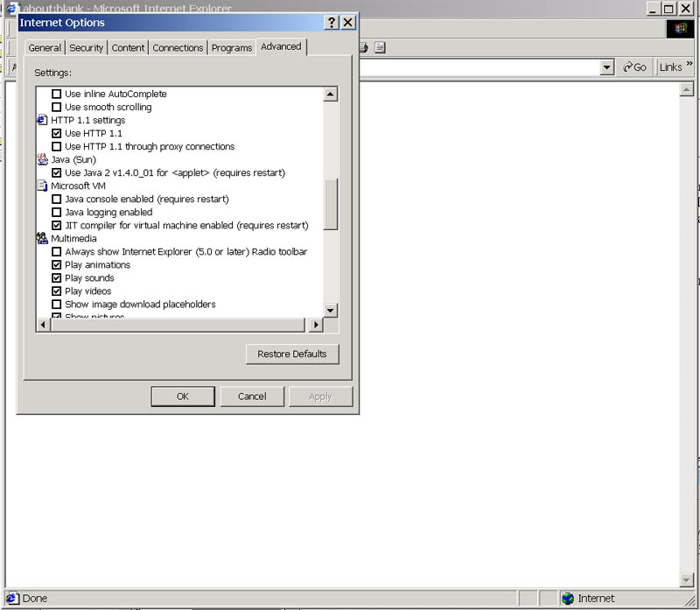Click OK in Internet Options
The height and width of the screenshot is (610, 700).
click(183, 396)
